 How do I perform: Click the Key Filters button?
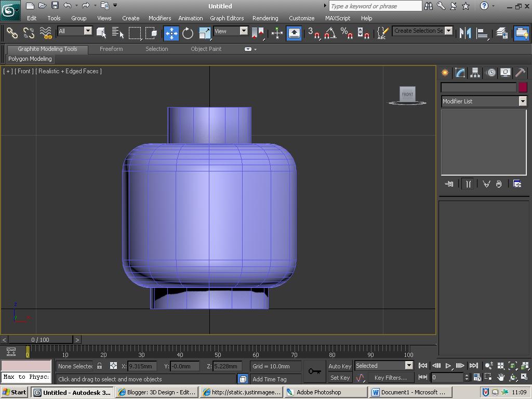[x=392, y=378]
